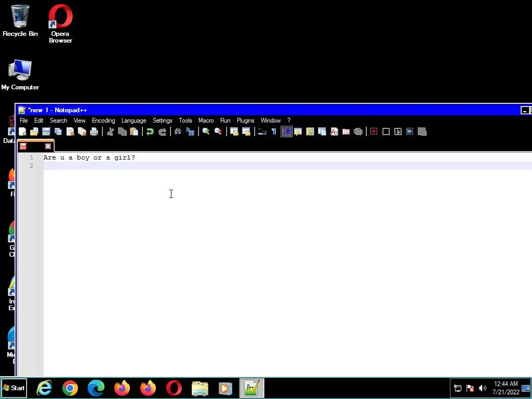The width and height of the screenshot is (532, 399).
Task: Launch Microsoft Edge from the taskbar
Action: click(x=96, y=388)
